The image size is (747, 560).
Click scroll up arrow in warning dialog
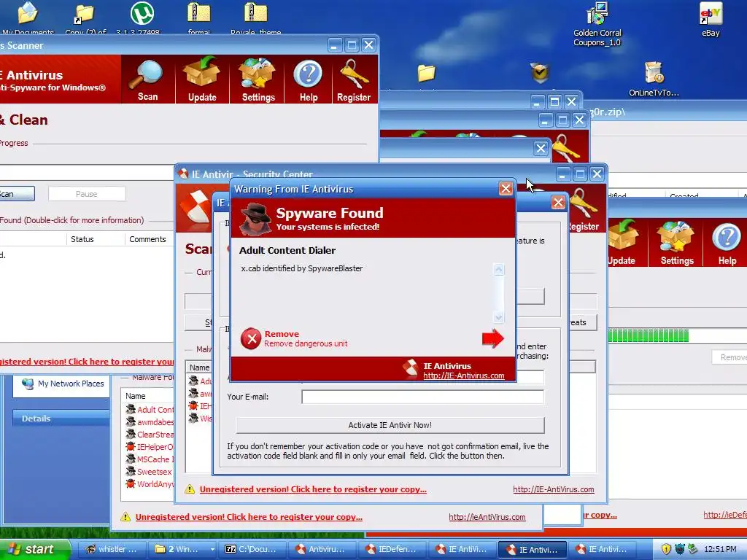coord(498,270)
